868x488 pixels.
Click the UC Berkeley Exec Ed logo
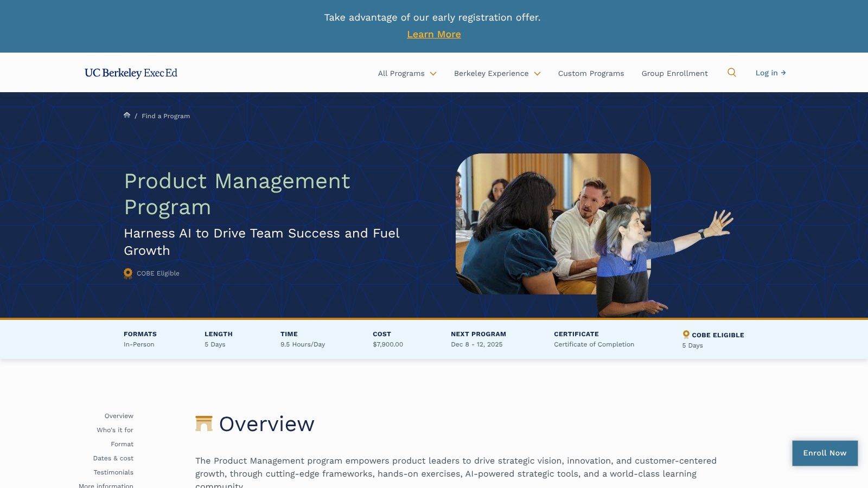(x=130, y=72)
